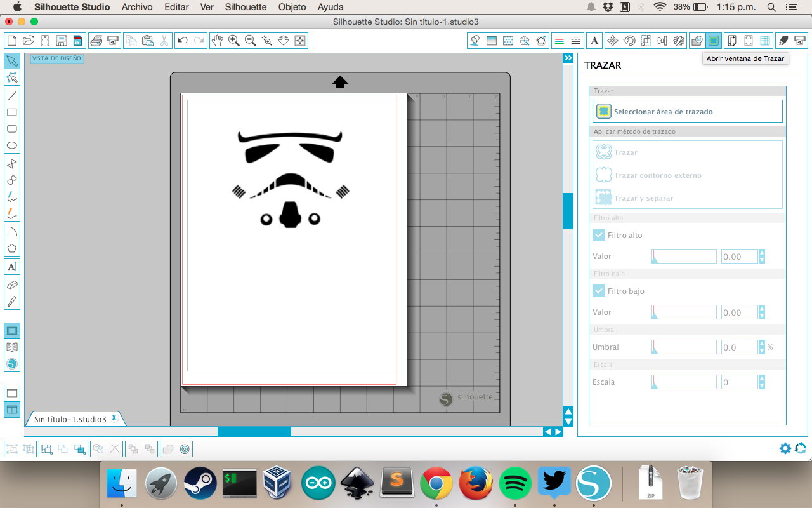Open the Ayuda menu

[331, 7]
